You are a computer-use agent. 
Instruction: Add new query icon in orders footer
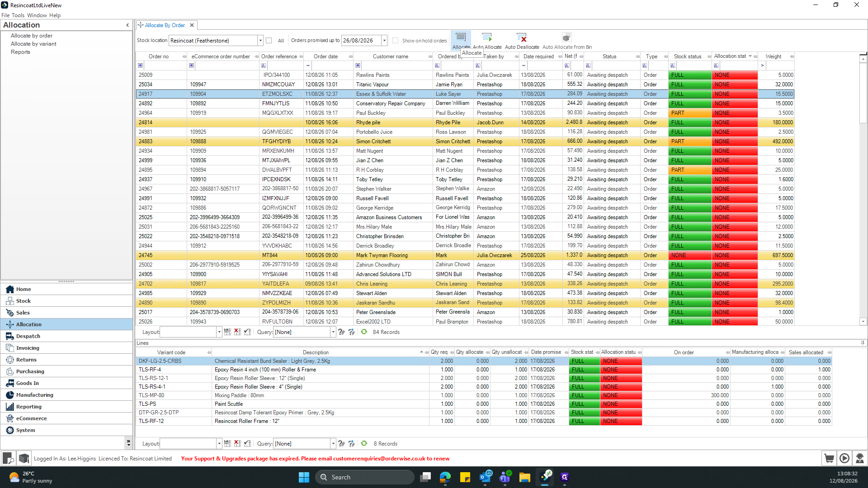click(351, 332)
